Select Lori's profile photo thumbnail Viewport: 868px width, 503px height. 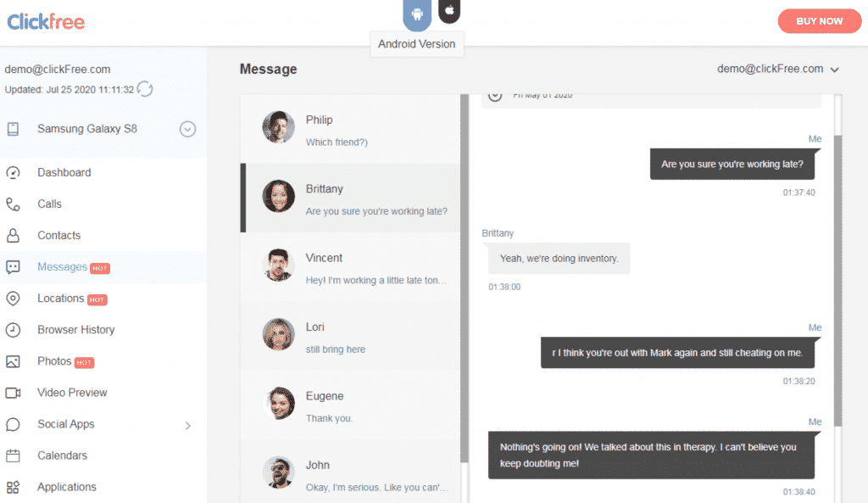[x=278, y=334]
